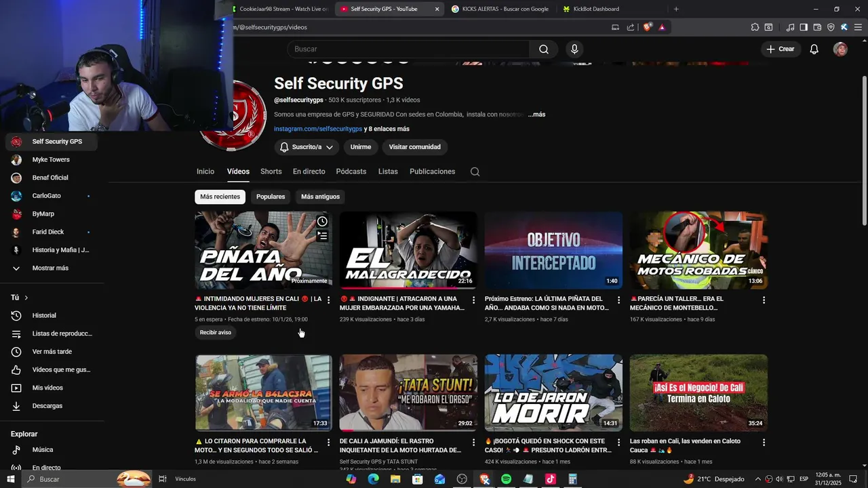Viewport: 868px width, 488px height.
Task: Click the Windows taskbar Buscar box
Action: tap(88, 479)
